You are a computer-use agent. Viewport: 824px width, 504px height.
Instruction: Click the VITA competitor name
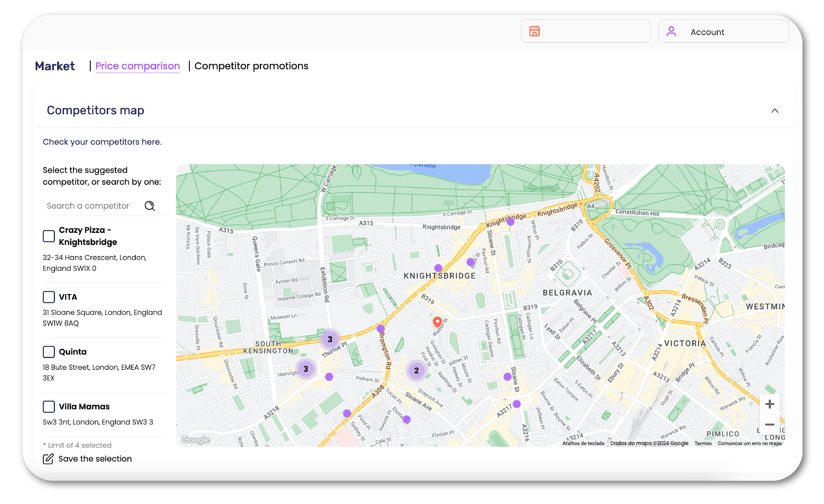(68, 297)
